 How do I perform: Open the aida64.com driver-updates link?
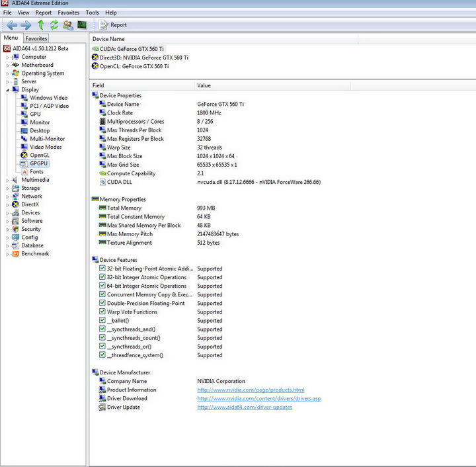point(245,407)
